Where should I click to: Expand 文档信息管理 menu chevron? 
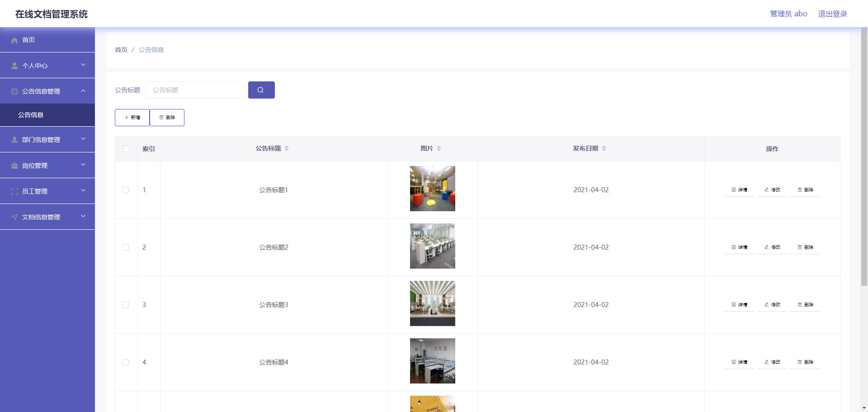(83, 216)
